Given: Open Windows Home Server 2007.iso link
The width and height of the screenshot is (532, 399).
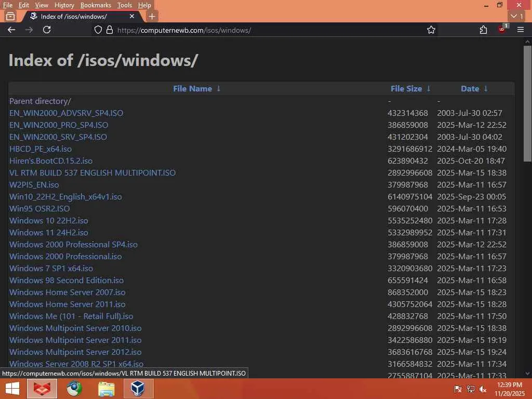Looking at the screenshot, I should [x=67, y=292].
